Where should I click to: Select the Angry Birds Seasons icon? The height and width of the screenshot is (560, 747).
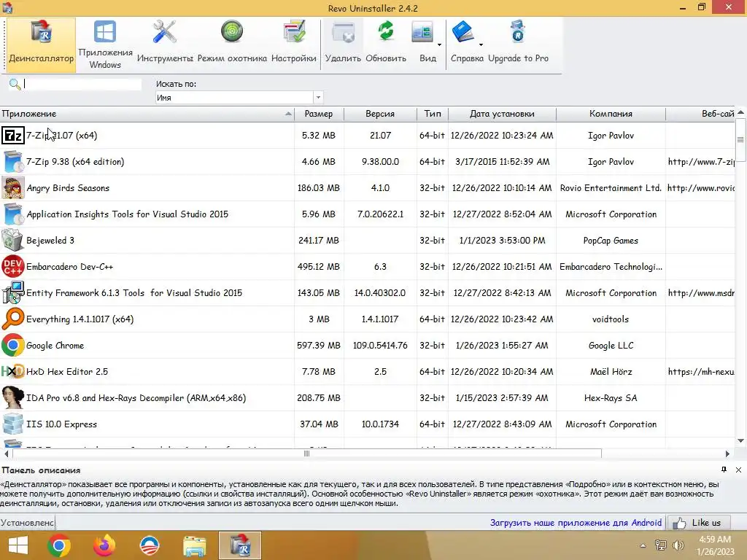(x=13, y=188)
